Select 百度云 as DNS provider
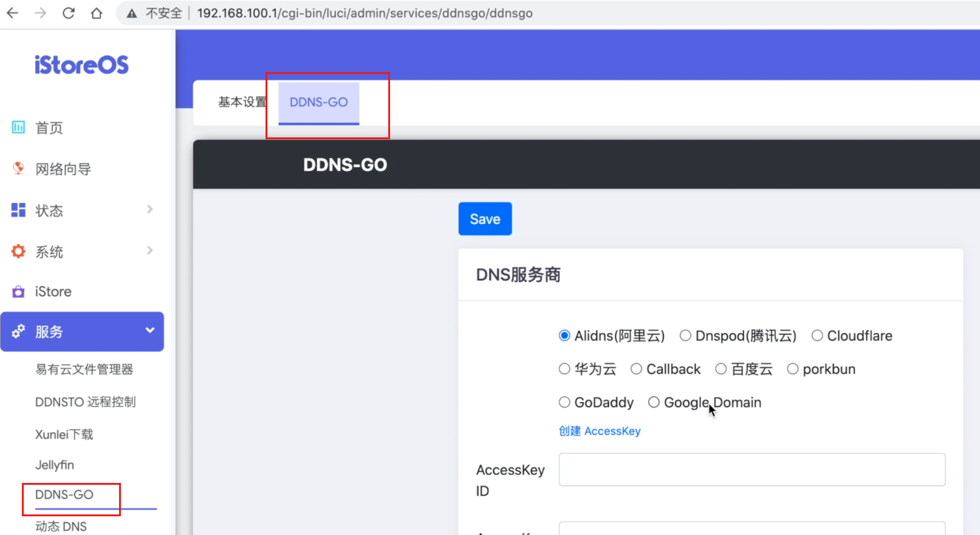The image size is (980, 535). [x=721, y=369]
